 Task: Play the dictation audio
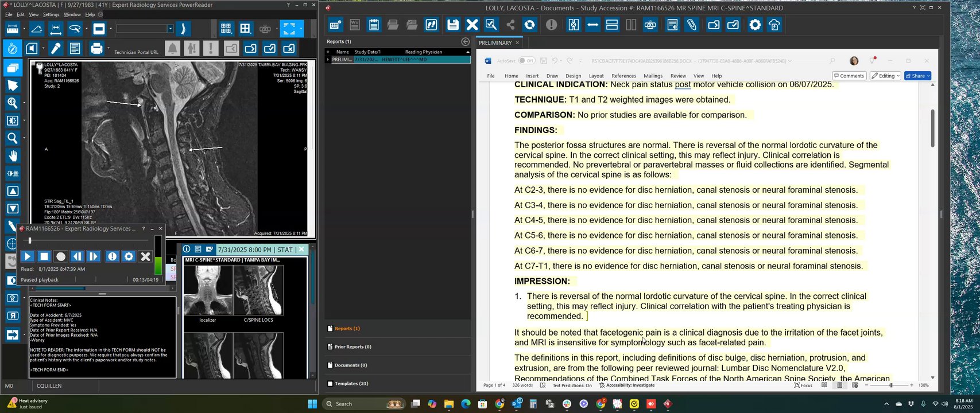[x=27, y=256]
